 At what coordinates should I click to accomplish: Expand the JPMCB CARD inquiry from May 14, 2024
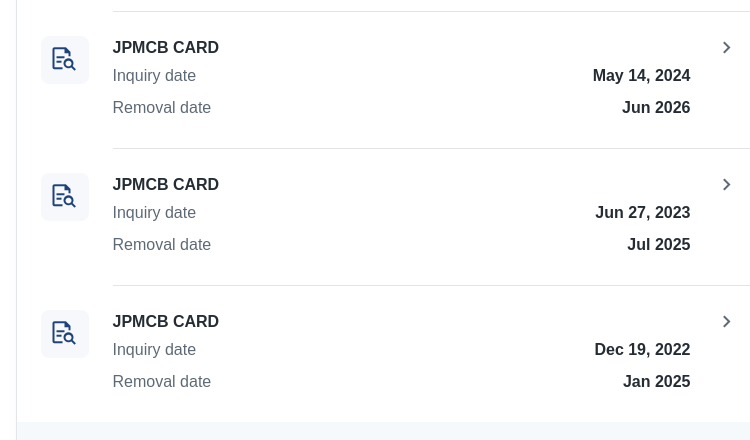click(x=726, y=47)
